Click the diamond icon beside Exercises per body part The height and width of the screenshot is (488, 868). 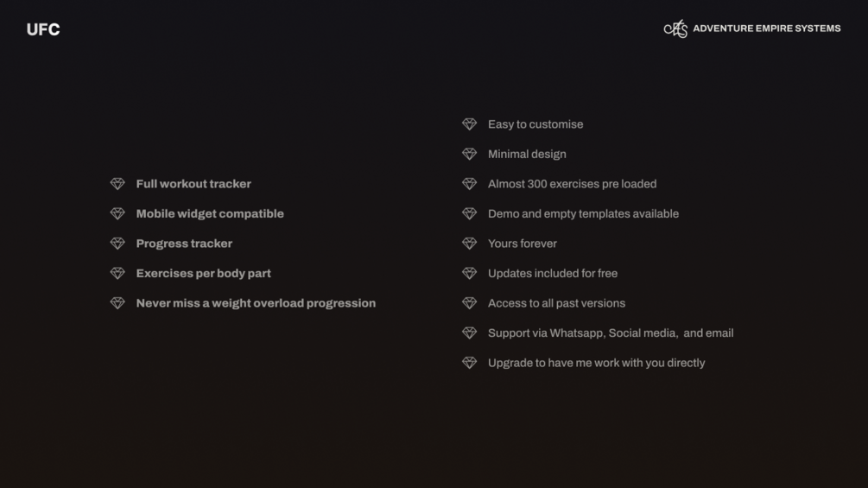point(117,274)
